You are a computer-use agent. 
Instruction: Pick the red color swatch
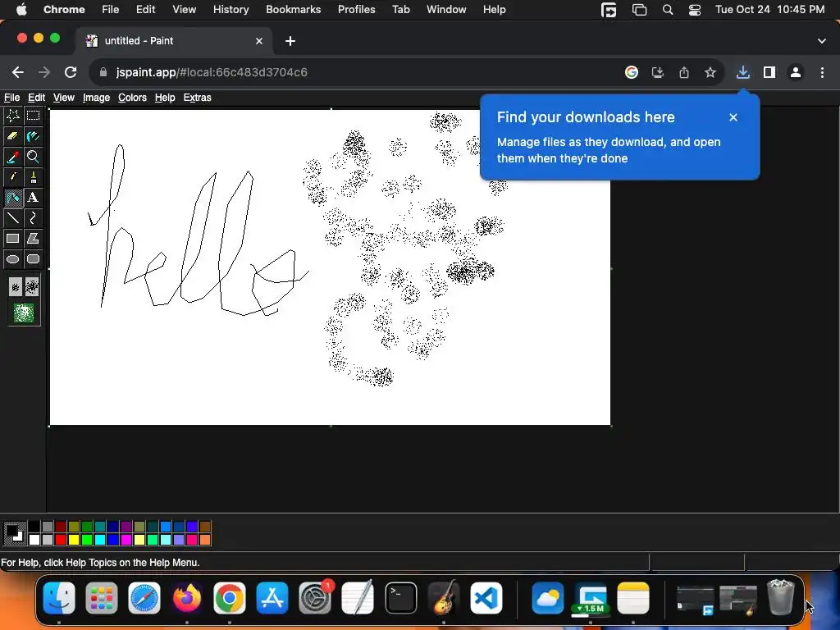61,540
